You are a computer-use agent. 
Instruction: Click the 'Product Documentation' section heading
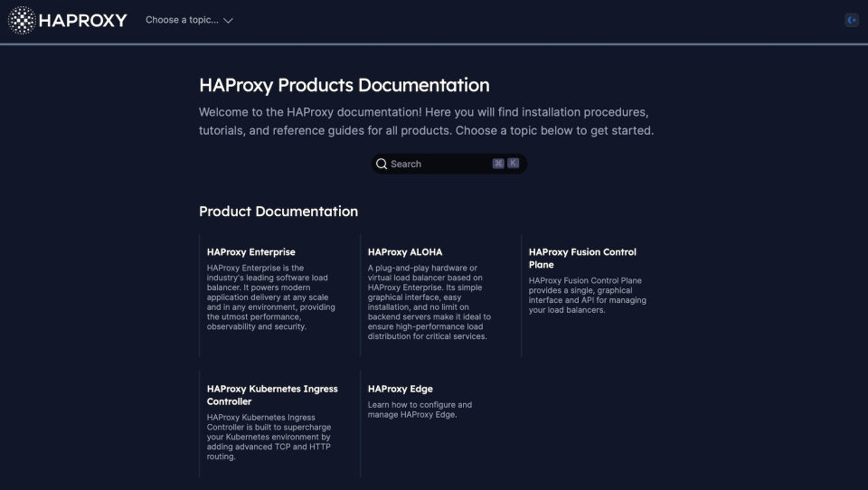coord(278,212)
